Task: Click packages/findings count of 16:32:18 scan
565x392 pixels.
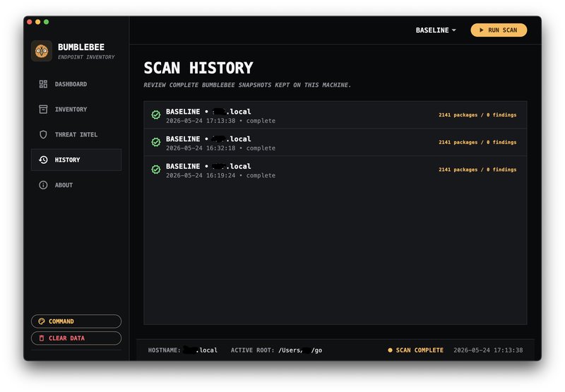Action: tap(477, 142)
